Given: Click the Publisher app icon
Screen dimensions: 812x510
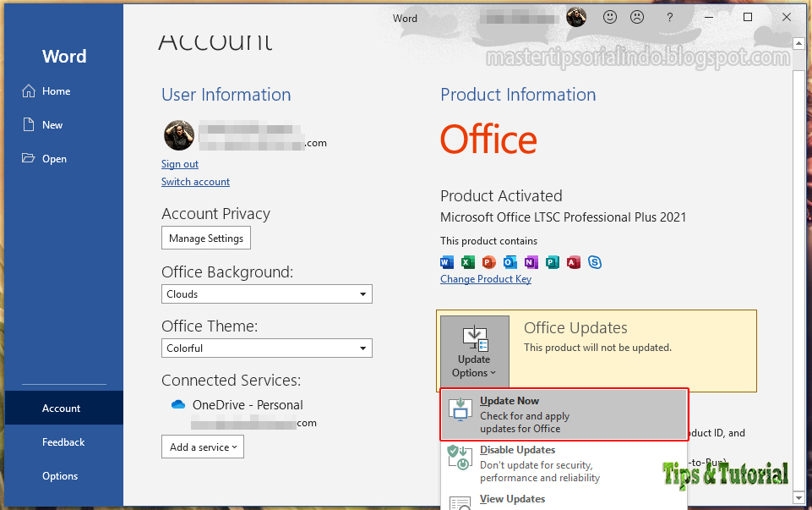Looking at the screenshot, I should (x=553, y=262).
